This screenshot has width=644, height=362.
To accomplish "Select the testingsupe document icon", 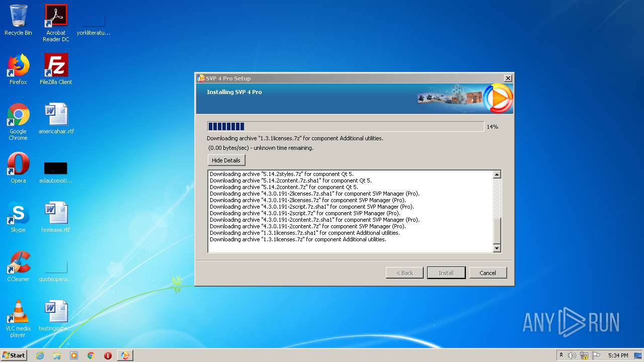I will (x=56, y=316).
